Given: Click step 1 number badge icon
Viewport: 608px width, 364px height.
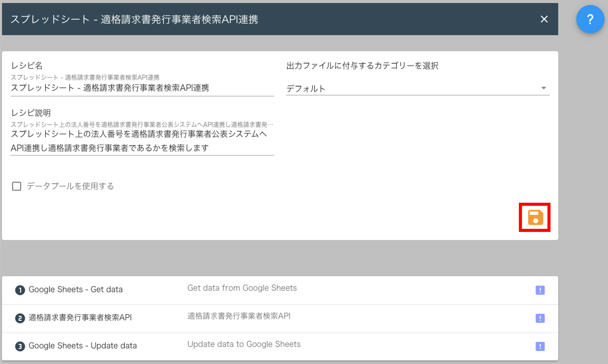Looking at the screenshot, I should (20, 290).
